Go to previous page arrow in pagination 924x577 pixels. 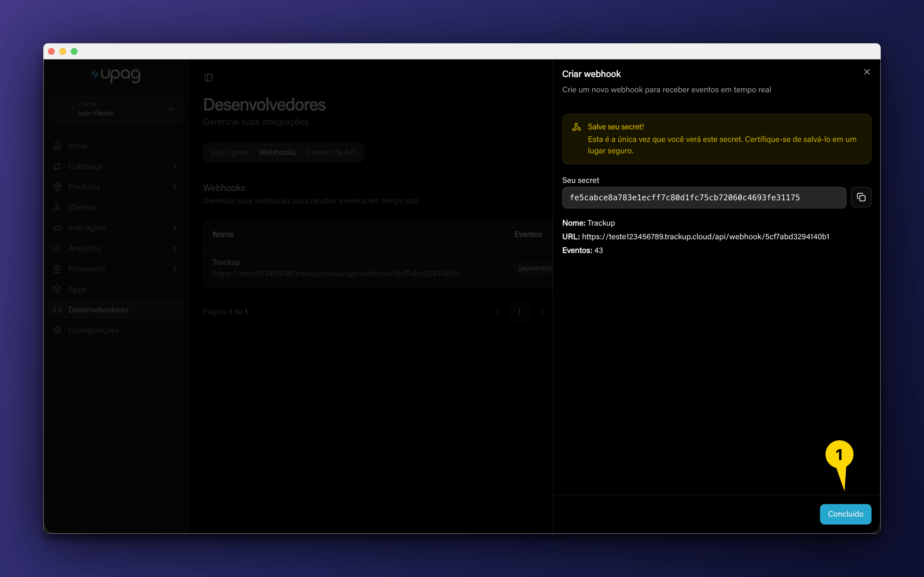pos(497,312)
